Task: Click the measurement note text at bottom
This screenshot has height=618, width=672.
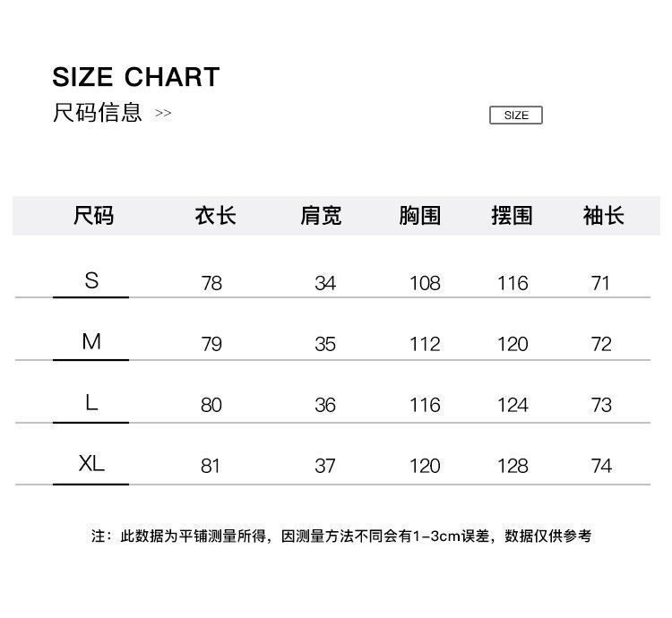Action: coord(341,536)
